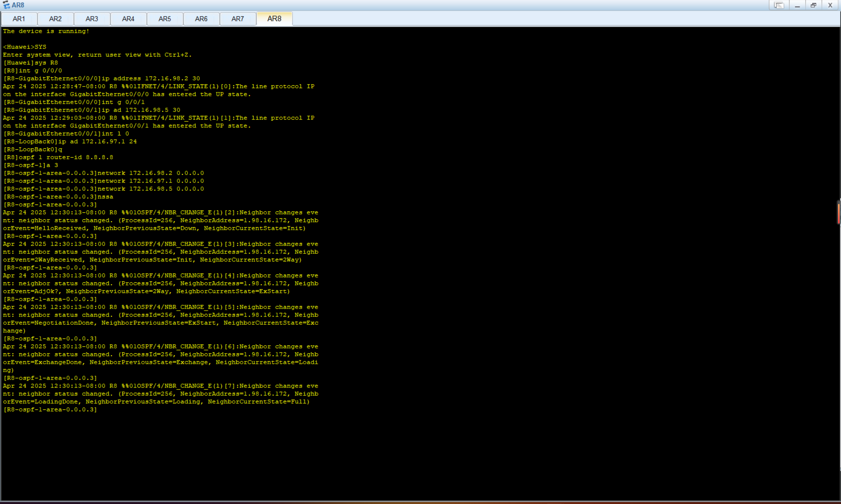Click the 'network 172.16.97.1 0.0.0.0' line
841x504 pixels.
pos(103,181)
